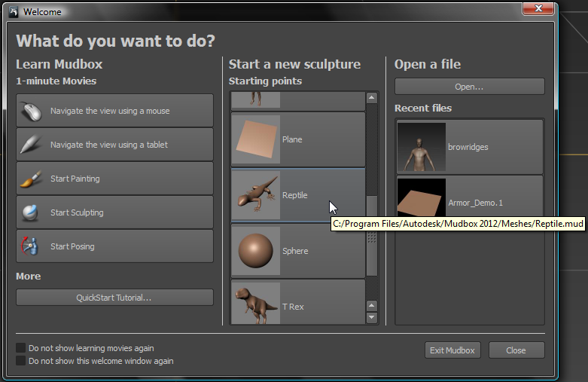Click the Exit Mudbox button
588x382 pixels.
click(452, 350)
